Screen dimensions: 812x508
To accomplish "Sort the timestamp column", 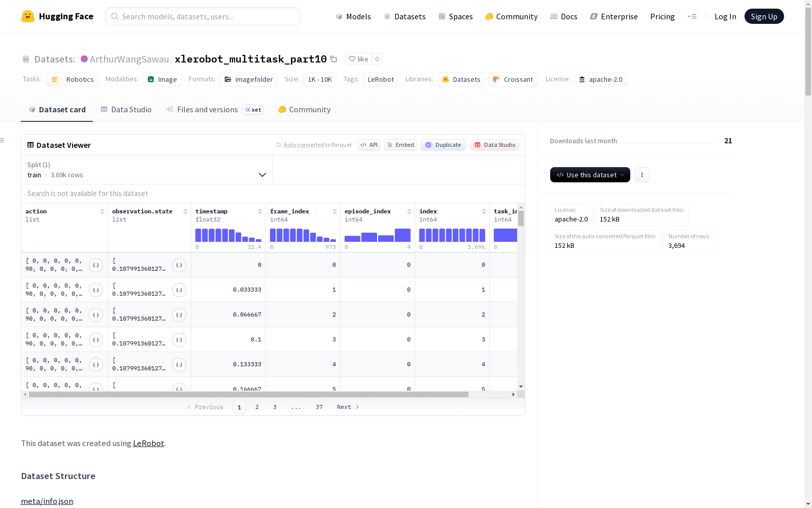I will [260, 211].
